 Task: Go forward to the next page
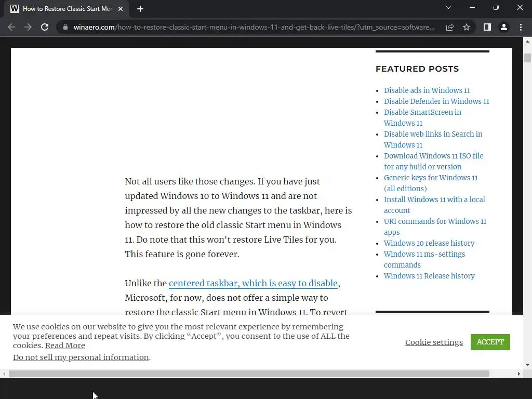point(28,27)
